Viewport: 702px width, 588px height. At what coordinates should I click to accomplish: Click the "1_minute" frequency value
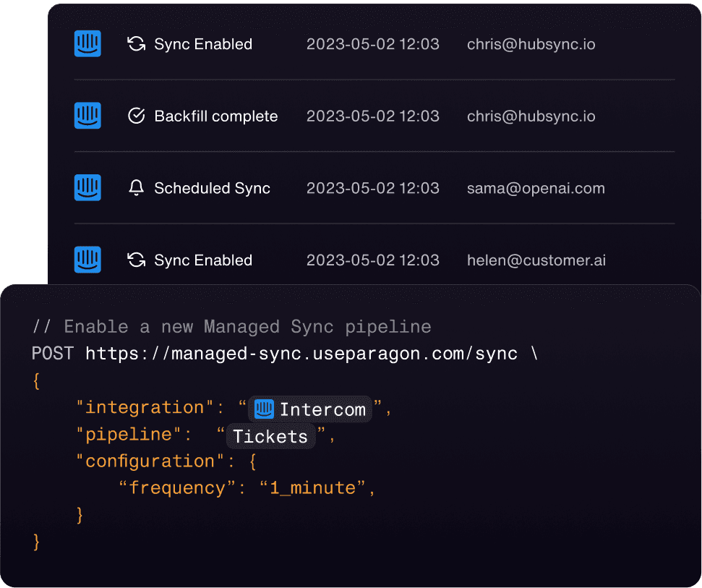(312, 488)
